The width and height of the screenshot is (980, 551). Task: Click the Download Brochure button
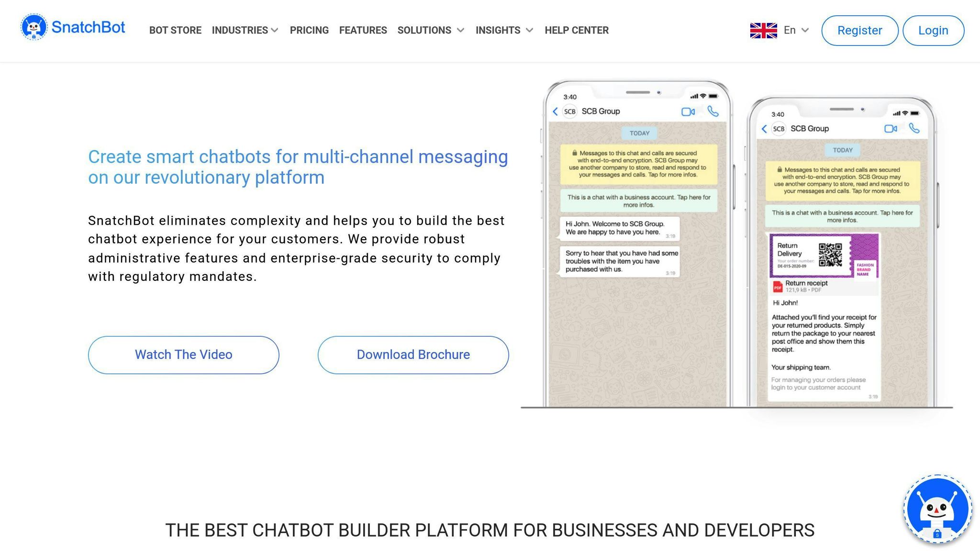point(413,354)
